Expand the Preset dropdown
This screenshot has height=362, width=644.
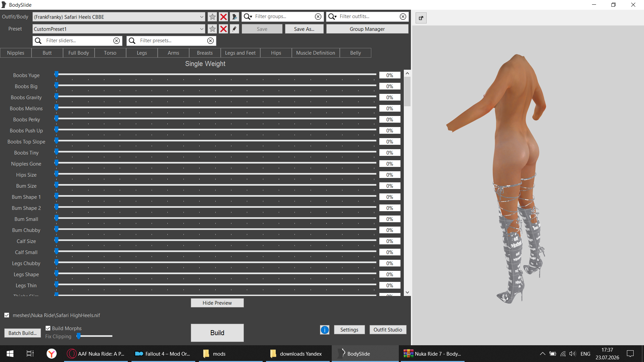click(202, 29)
